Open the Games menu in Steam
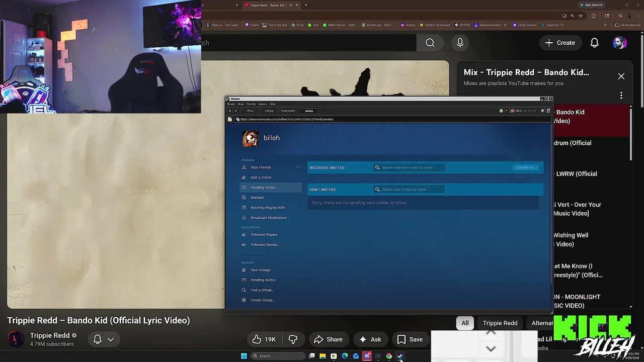Image resolution: width=644 pixels, height=362 pixels. point(263,104)
